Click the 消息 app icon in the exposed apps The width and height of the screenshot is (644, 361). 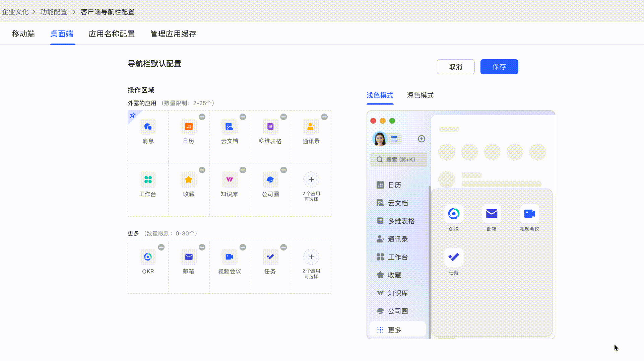pyautogui.click(x=148, y=127)
